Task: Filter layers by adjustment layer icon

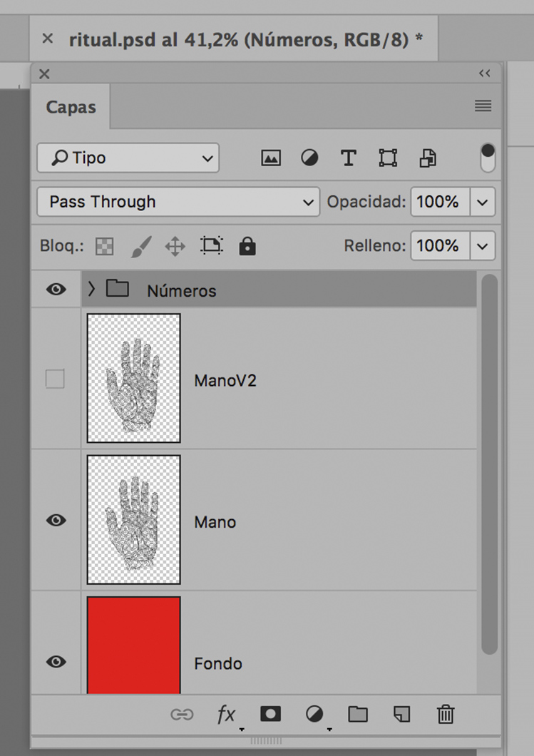Action: (309, 158)
